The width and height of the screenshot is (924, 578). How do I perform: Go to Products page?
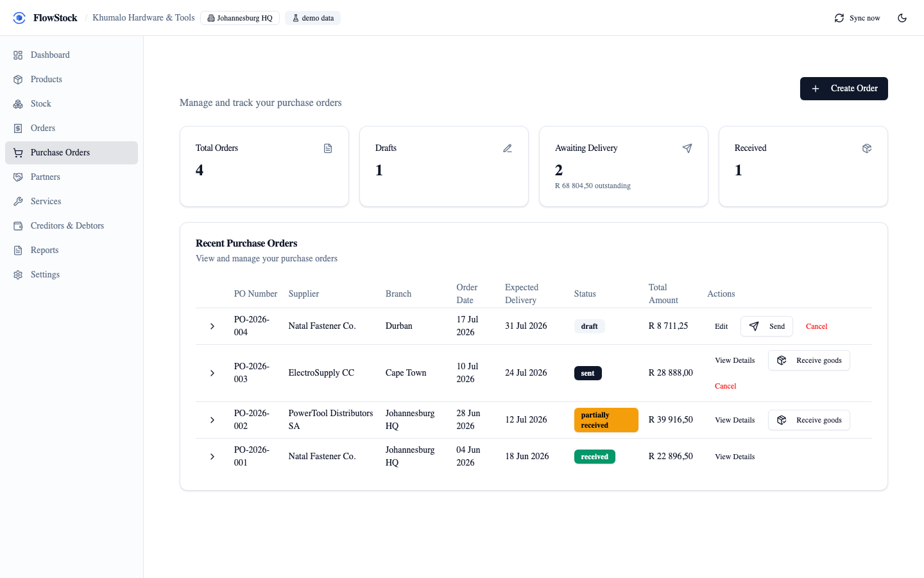(x=71, y=80)
